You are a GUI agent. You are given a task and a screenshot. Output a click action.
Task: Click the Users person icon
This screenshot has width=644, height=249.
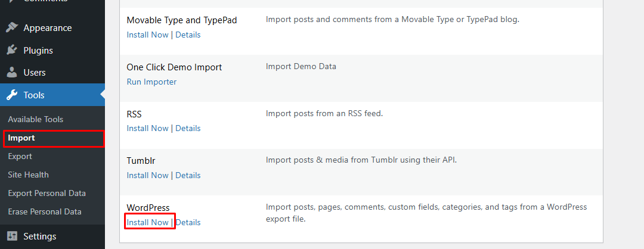click(11, 73)
